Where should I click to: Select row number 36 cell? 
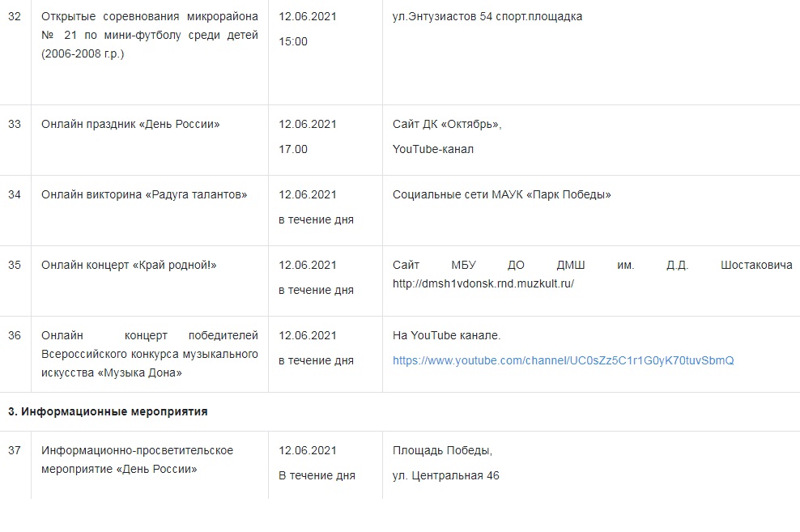(x=15, y=335)
